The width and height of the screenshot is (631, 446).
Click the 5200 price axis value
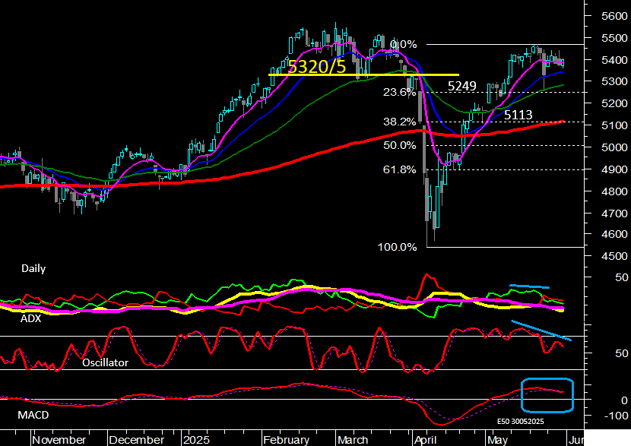[614, 103]
